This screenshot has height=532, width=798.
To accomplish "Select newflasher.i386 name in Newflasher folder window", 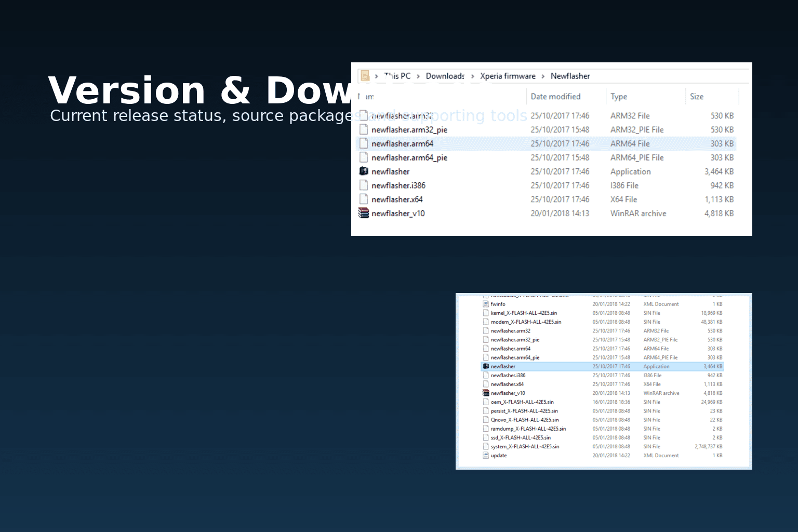I will [398, 185].
